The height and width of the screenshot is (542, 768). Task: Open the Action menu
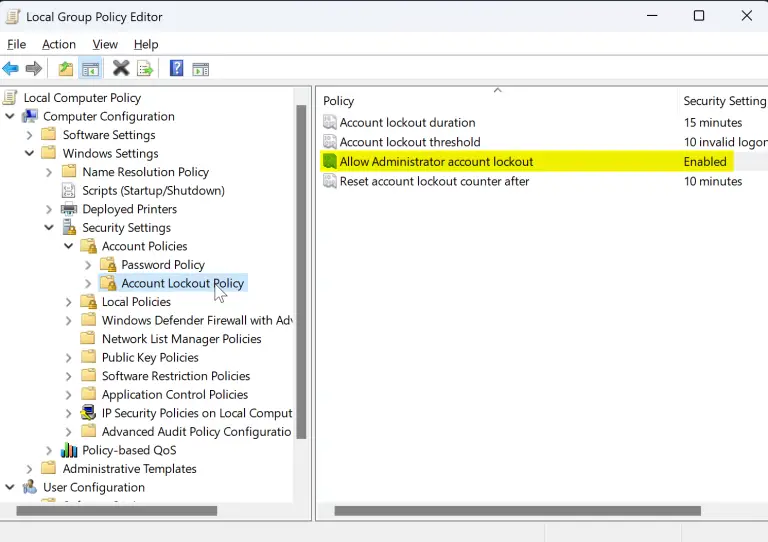click(59, 45)
